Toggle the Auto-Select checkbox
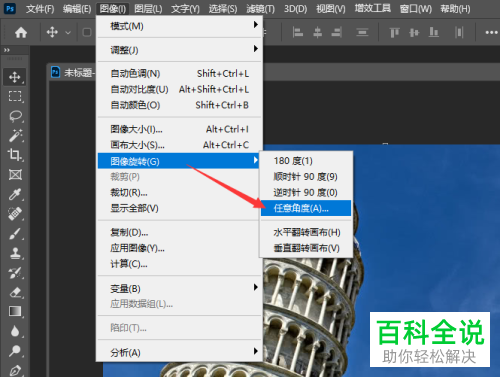This screenshot has height=377, width=500. pos(87,32)
